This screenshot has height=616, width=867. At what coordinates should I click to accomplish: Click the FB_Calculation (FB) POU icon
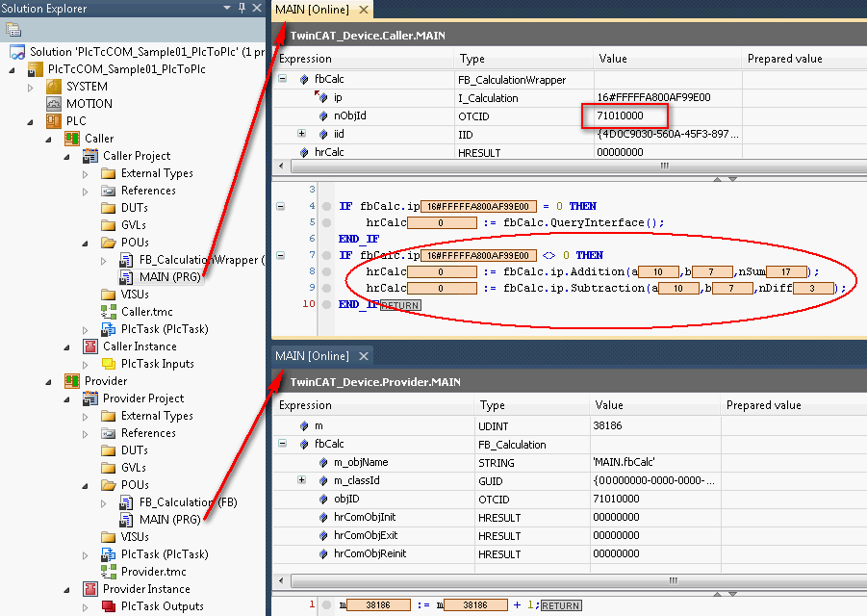[127, 502]
